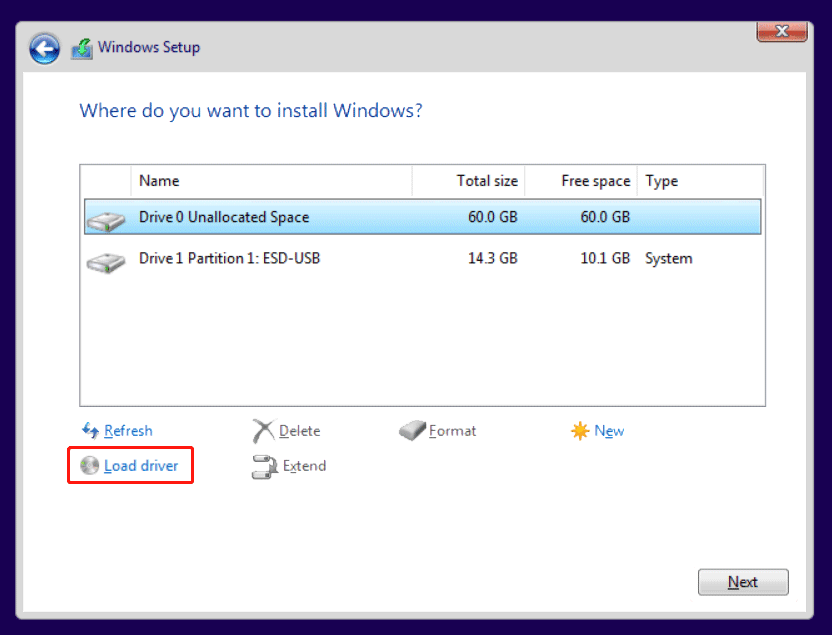Image resolution: width=832 pixels, height=635 pixels.
Task: Click the Refresh arrows icon
Action: pos(90,430)
